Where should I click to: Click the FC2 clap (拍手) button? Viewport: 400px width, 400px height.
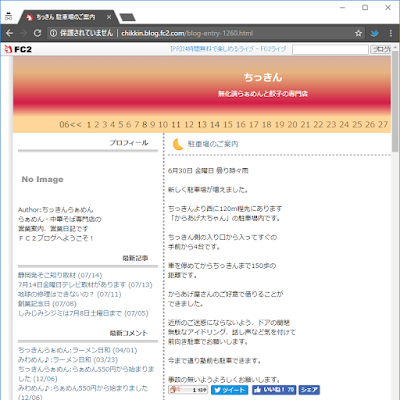(x=188, y=390)
